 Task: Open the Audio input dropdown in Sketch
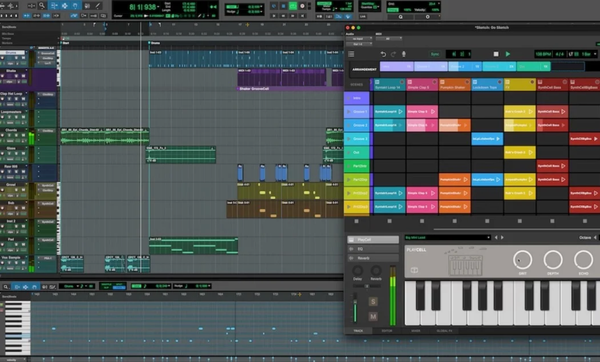pyautogui.click(x=359, y=39)
